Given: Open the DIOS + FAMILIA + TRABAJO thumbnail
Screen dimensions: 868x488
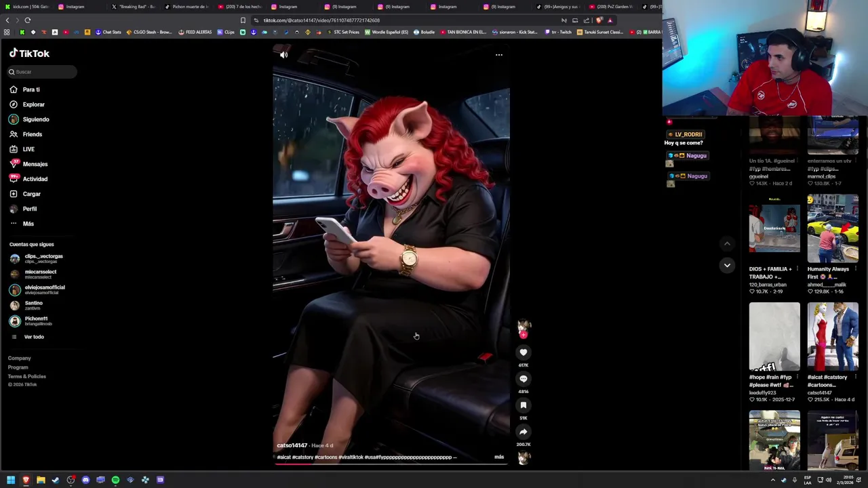Looking at the screenshot, I should point(774,229).
